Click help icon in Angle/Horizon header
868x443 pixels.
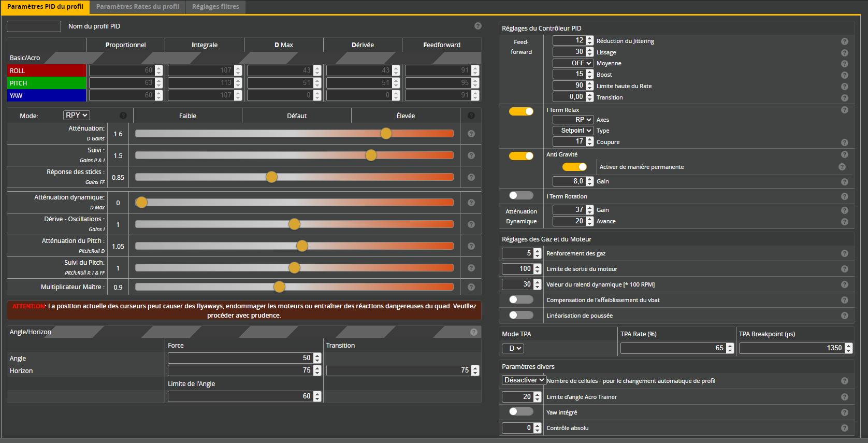[x=473, y=332]
